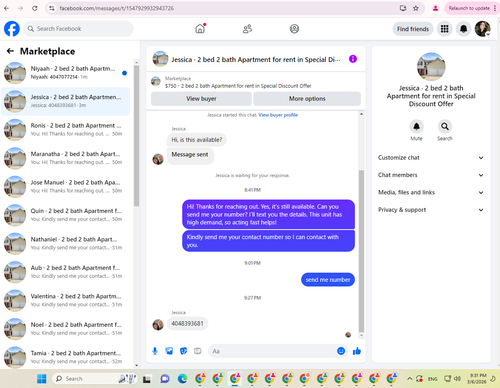The image size is (500, 388).
Task: Open View buyer profile link
Action: tap(278, 115)
